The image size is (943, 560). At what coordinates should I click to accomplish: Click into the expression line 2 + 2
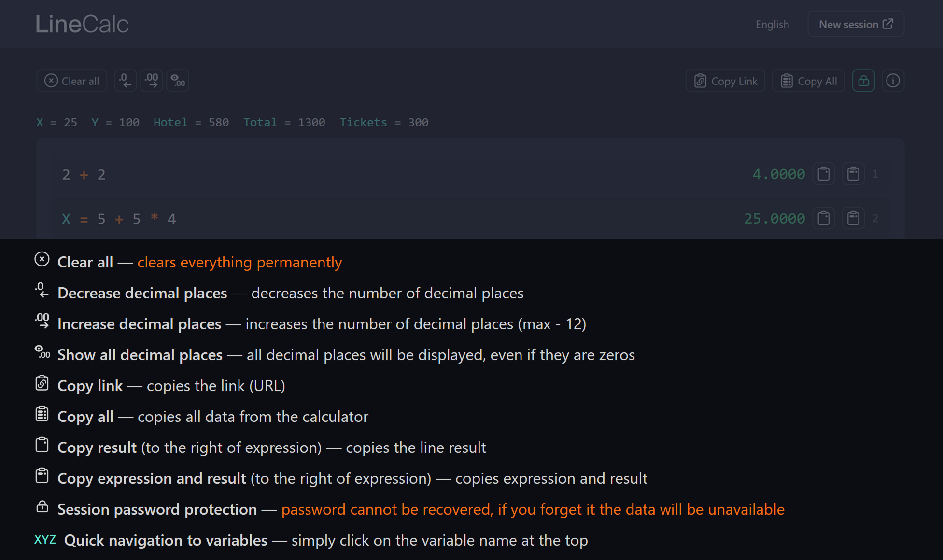coord(84,174)
